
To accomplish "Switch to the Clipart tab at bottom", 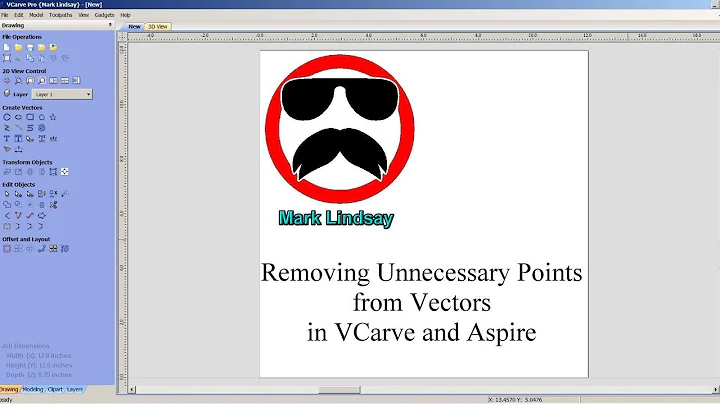I will point(55,389).
